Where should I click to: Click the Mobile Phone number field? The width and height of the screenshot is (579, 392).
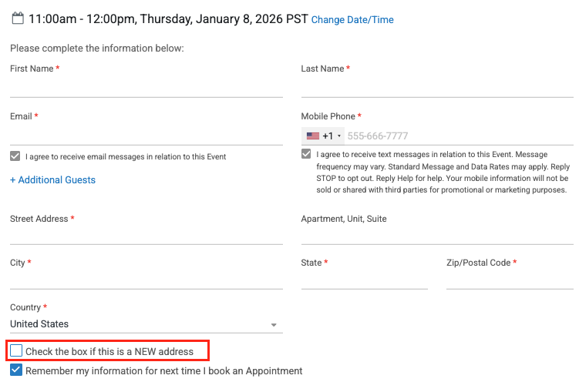point(459,136)
